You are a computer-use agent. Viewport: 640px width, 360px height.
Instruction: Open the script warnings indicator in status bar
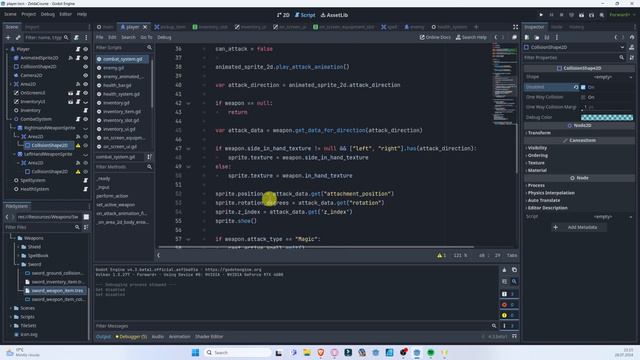[442, 256]
